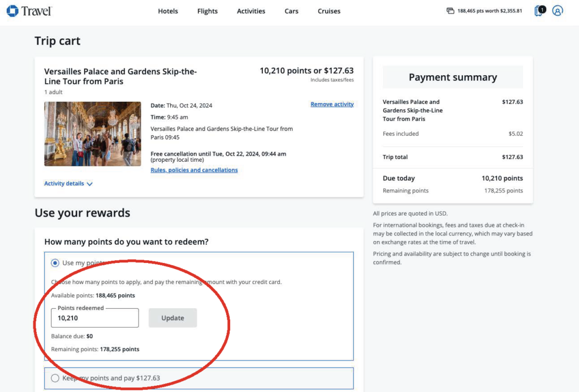This screenshot has height=392, width=579.
Task: Open the Flights menu item
Action: [208, 11]
